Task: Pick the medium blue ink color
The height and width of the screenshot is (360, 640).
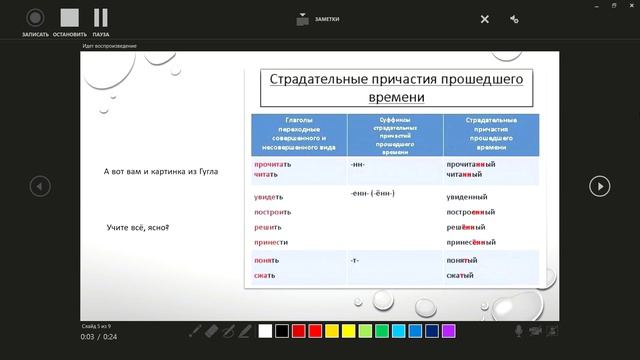Action: 415,331
